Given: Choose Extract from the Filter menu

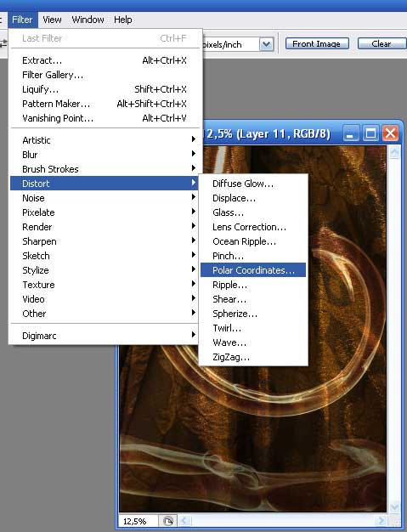Looking at the screenshot, I should pyautogui.click(x=105, y=60).
